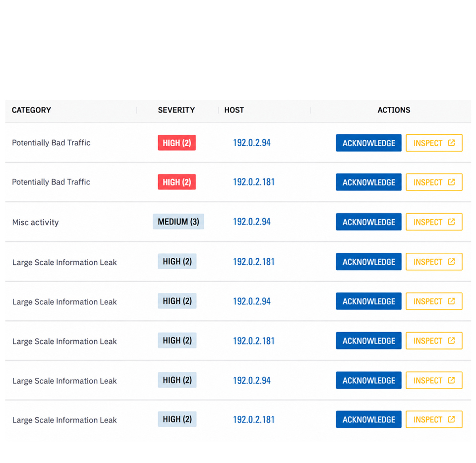The width and height of the screenshot is (476, 463).
Task: Acknowledge the Misc activity alert
Action: 368,222
